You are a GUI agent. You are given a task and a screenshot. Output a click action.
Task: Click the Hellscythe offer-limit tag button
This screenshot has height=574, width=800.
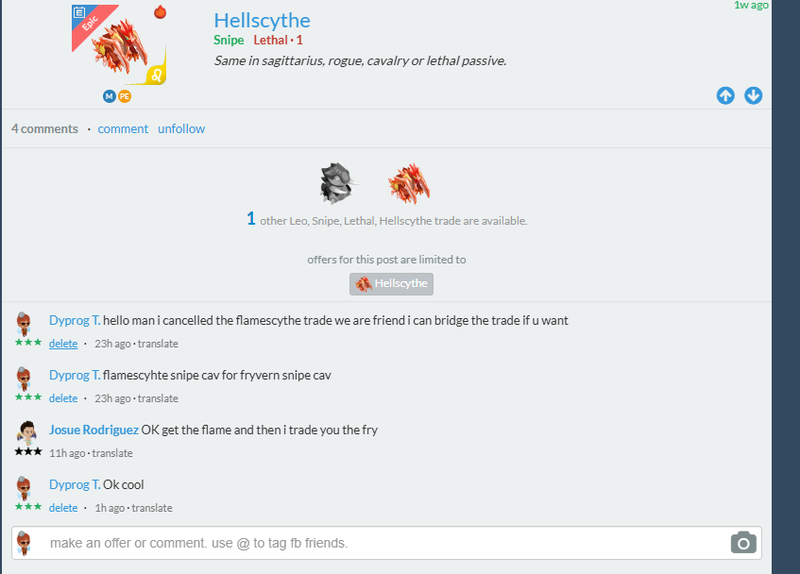coord(391,284)
